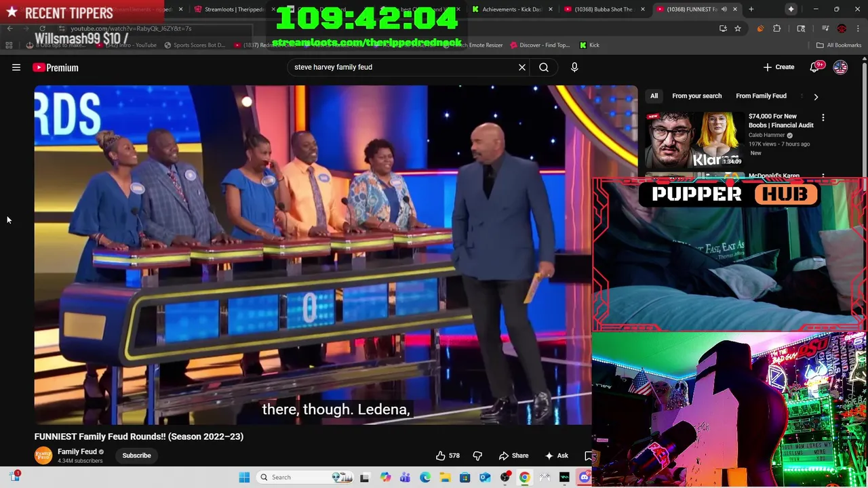Dislike the video with thumbs down
This screenshot has width=868, height=488.
(x=477, y=455)
